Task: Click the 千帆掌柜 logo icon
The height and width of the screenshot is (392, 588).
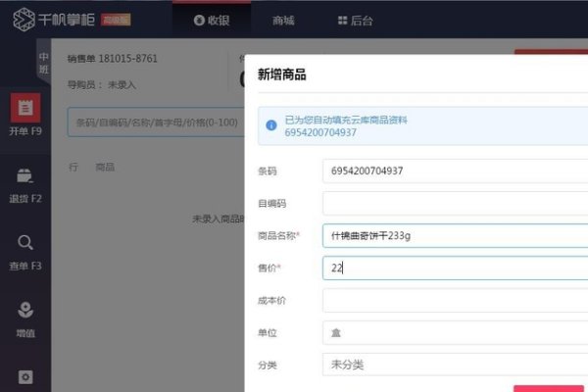Action: 24,20
